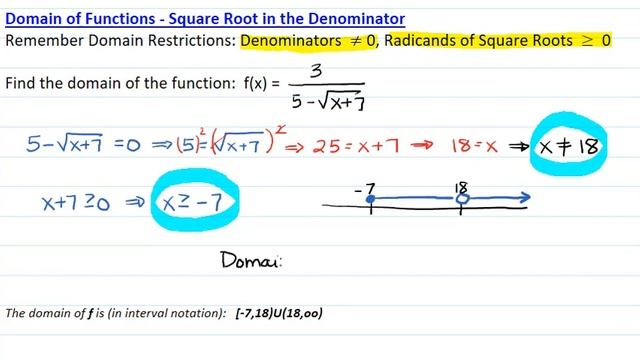The height and width of the screenshot is (360, 640).
Task: Click the red equation '25 = x+7'
Action: click(356, 146)
